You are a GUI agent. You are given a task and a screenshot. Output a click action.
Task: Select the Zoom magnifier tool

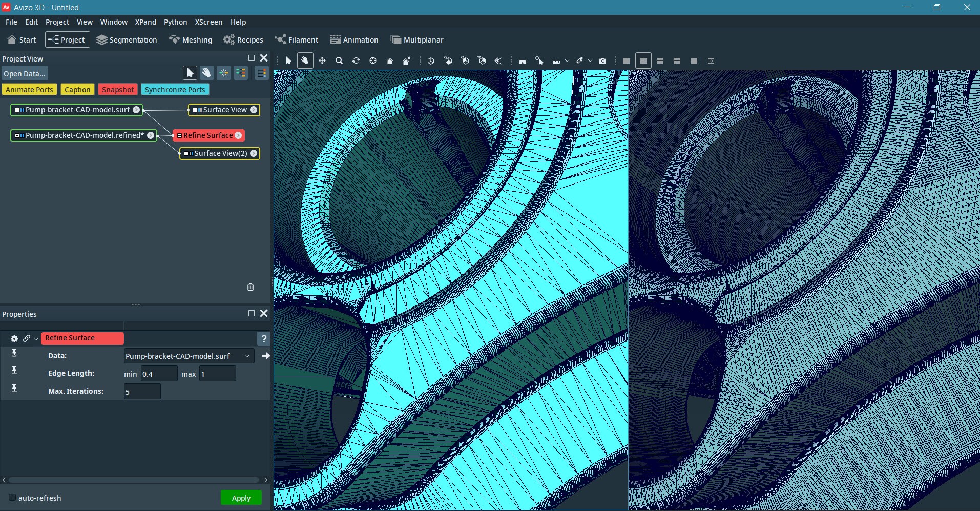339,60
